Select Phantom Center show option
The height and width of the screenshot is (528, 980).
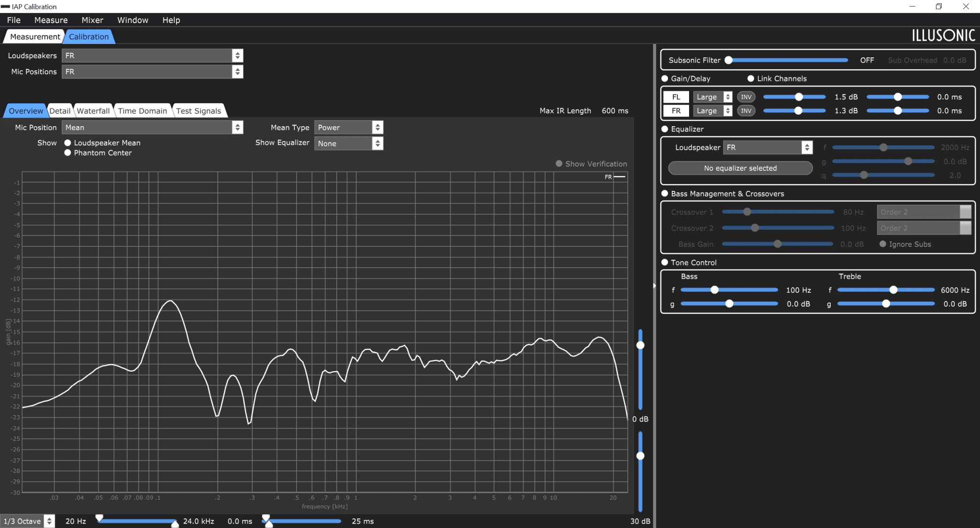click(x=67, y=153)
